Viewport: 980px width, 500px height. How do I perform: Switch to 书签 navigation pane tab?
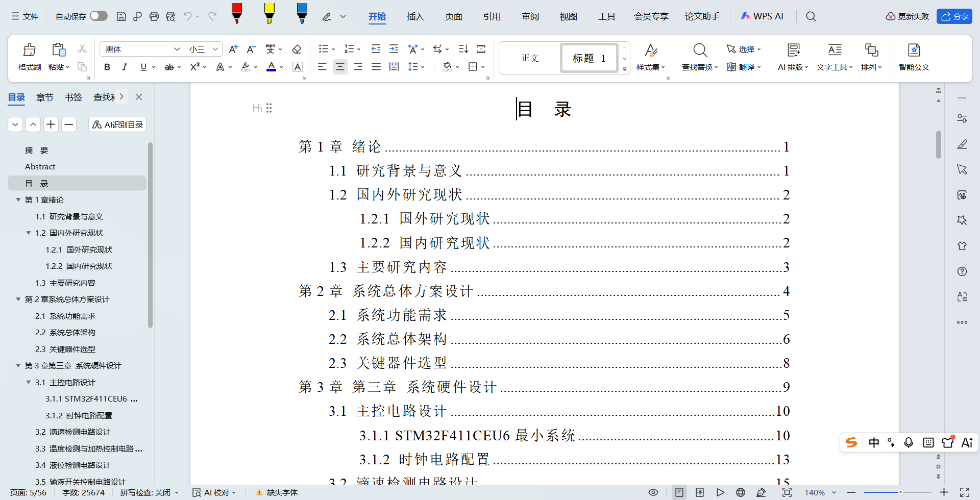point(73,97)
